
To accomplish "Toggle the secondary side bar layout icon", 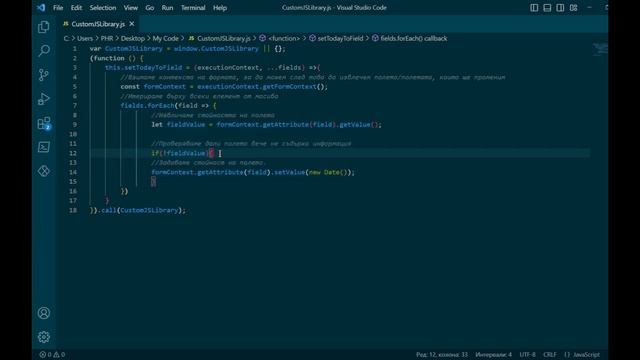I will (x=560, y=8).
